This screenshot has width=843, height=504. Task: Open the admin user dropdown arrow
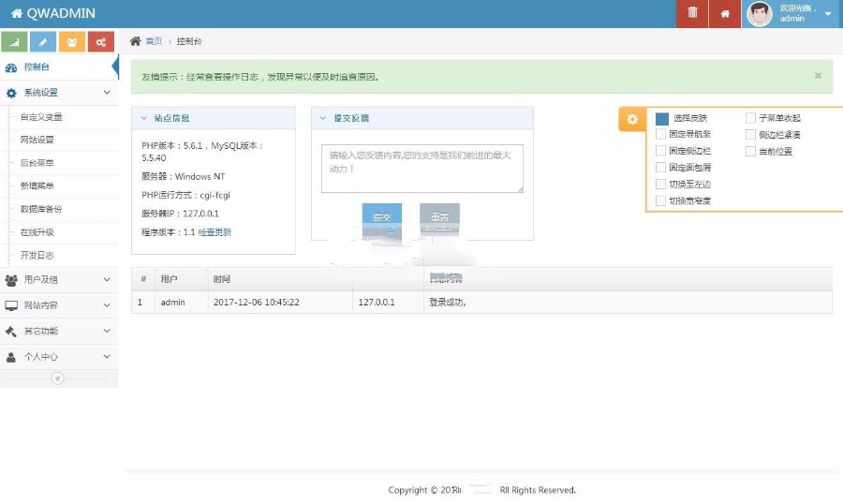coord(828,13)
